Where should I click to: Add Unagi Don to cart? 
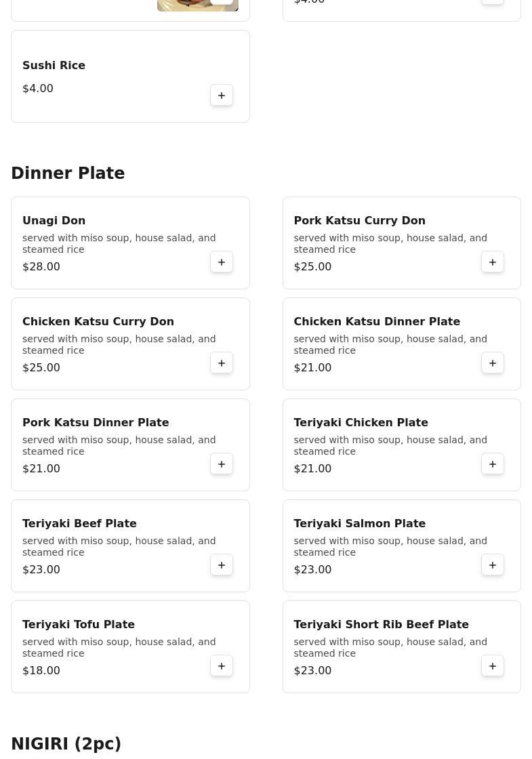click(222, 262)
